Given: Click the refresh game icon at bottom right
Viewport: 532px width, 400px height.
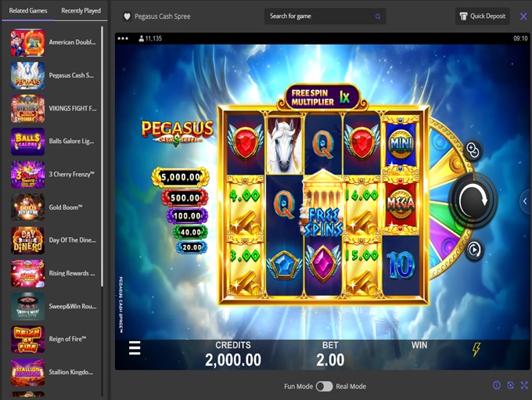Looking at the screenshot, I should [510, 385].
